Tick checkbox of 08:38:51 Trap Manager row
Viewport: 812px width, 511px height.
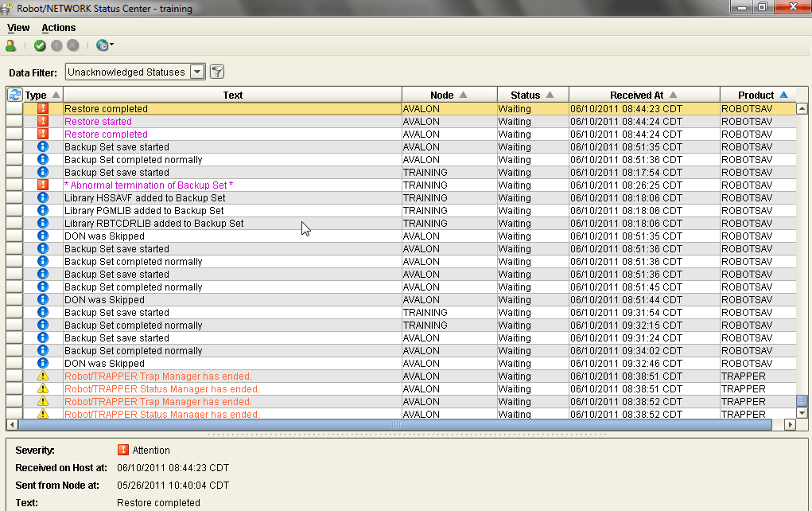coord(14,376)
